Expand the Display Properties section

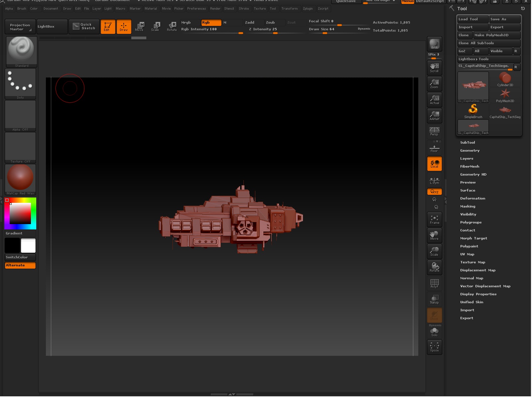(478, 294)
